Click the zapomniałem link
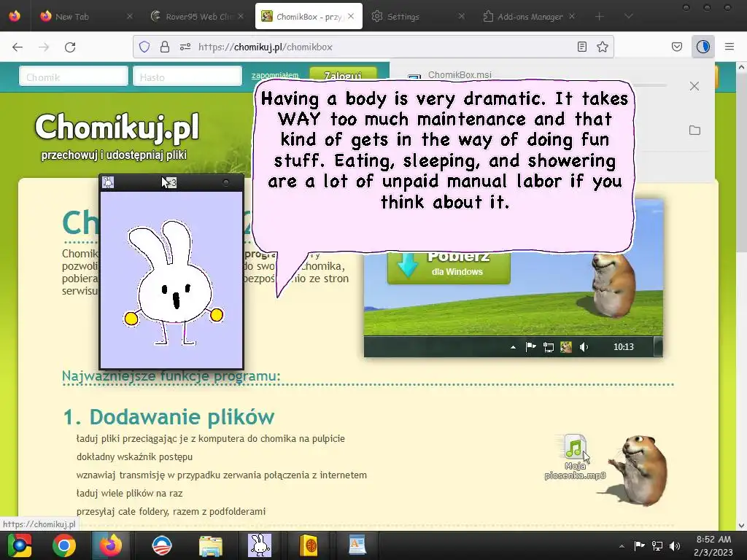 point(275,75)
